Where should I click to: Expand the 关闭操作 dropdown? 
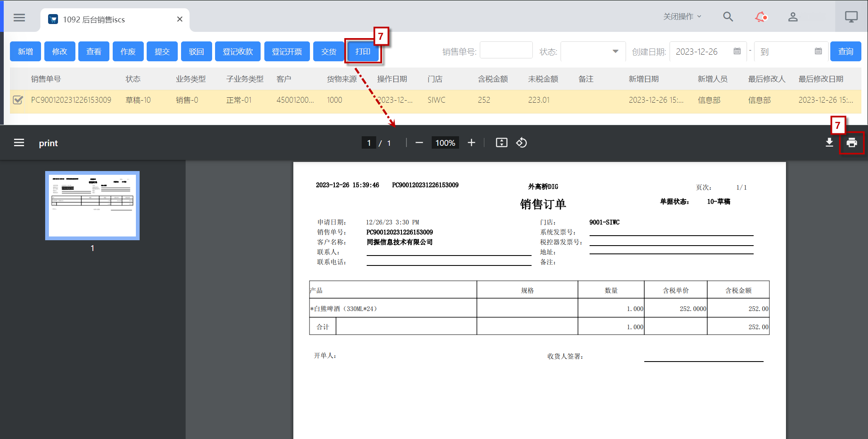click(682, 17)
